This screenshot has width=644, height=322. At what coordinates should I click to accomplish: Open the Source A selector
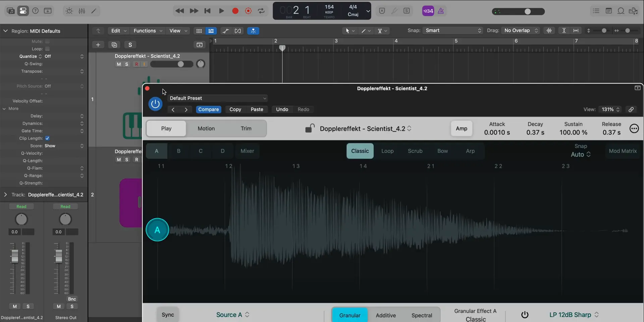233,315
